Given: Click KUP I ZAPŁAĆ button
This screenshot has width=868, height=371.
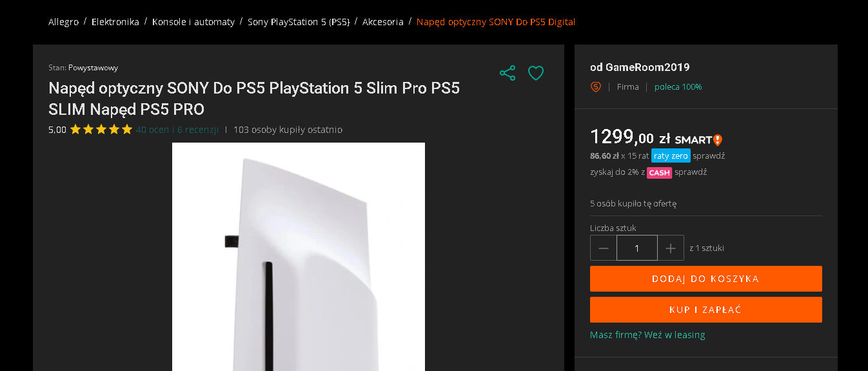Looking at the screenshot, I should pyautogui.click(x=706, y=310).
